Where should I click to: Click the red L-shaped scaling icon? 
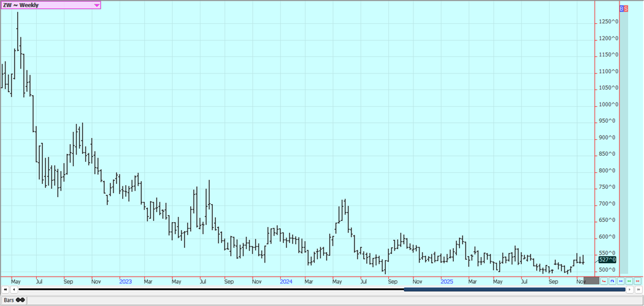tap(604, 281)
